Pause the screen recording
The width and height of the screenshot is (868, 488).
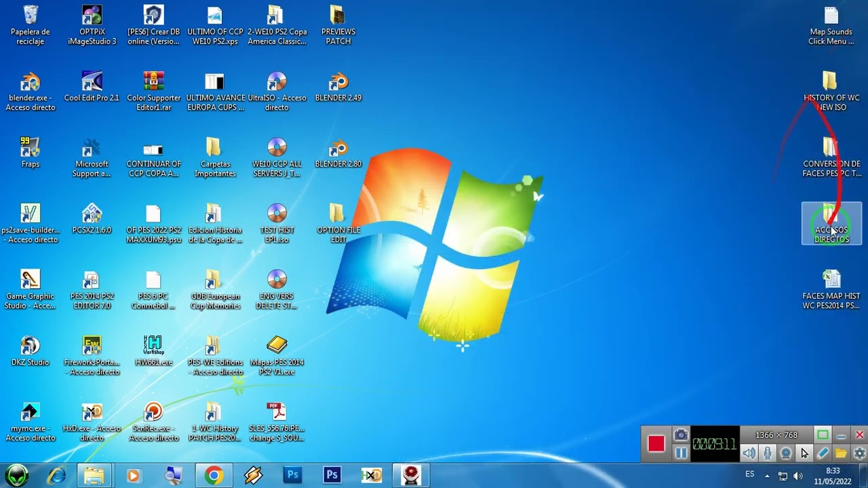point(681,453)
